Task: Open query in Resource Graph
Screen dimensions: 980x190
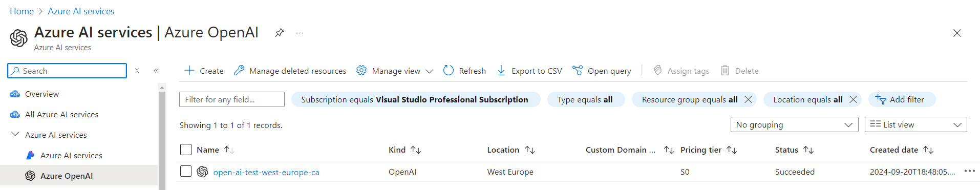Action: tap(602, 71)
